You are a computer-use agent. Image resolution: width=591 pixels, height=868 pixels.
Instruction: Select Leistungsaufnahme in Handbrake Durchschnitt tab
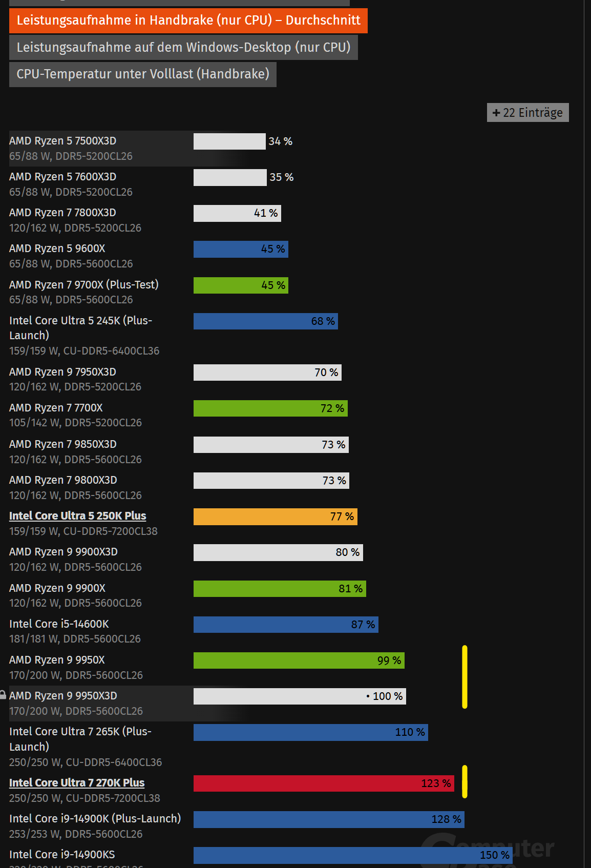[188, 20]
